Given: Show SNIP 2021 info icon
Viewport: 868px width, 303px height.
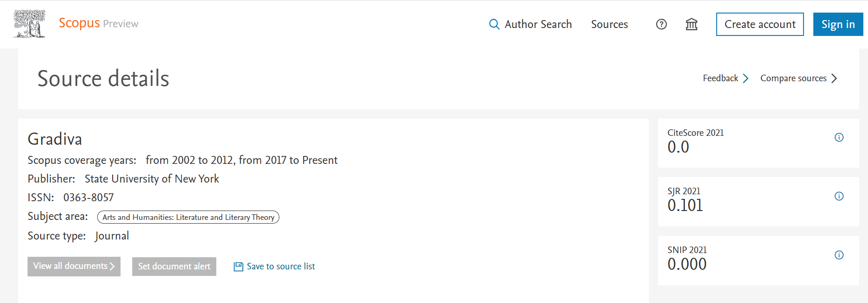Looking at the screenshot, I should click(839, 255).
